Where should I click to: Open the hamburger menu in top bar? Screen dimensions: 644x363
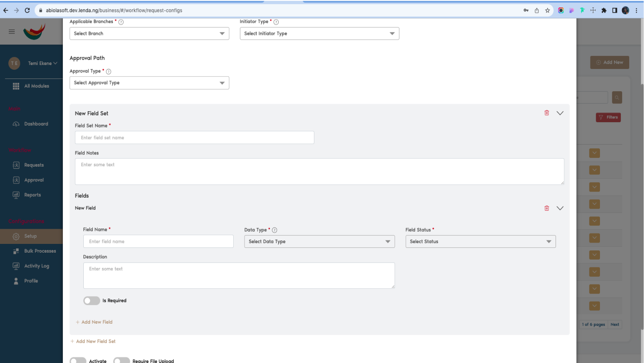tap(11, 31)
